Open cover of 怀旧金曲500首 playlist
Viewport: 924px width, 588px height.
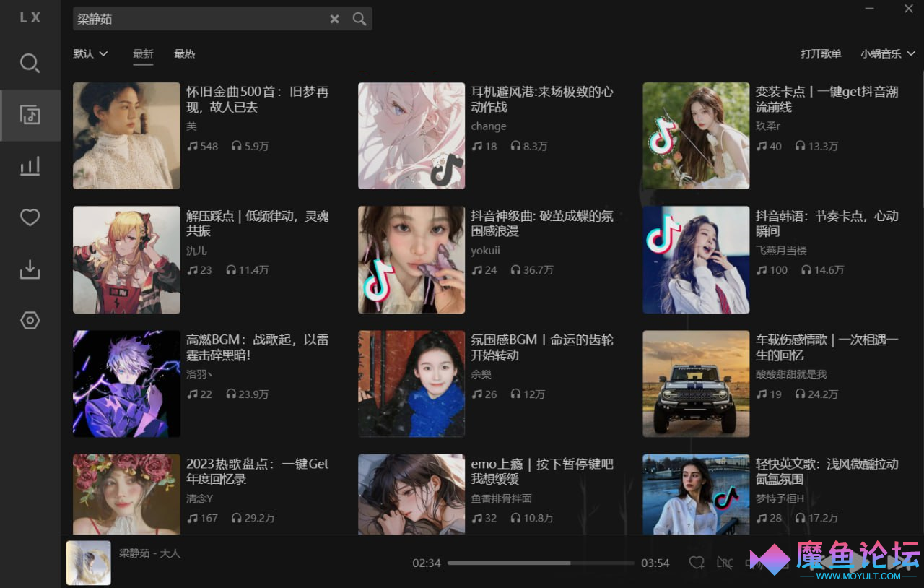(126, 136)
